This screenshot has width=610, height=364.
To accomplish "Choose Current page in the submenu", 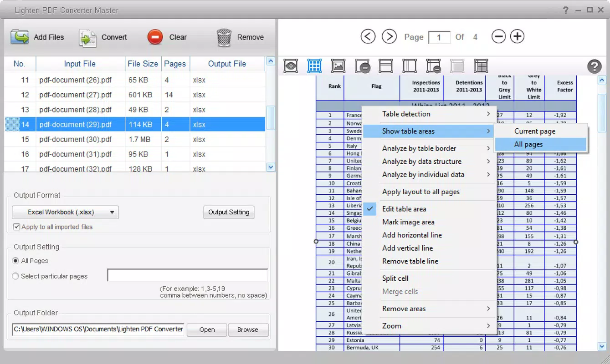I will [541, 131].
